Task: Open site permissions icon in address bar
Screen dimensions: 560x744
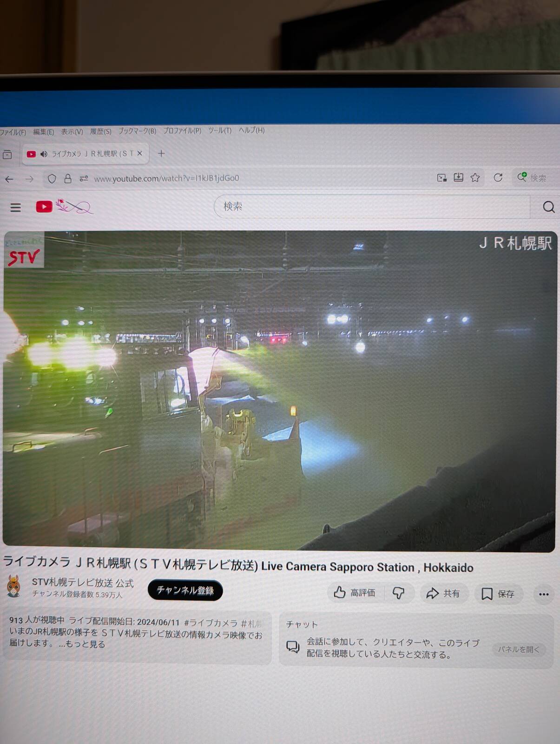Action: click(84, 179)
